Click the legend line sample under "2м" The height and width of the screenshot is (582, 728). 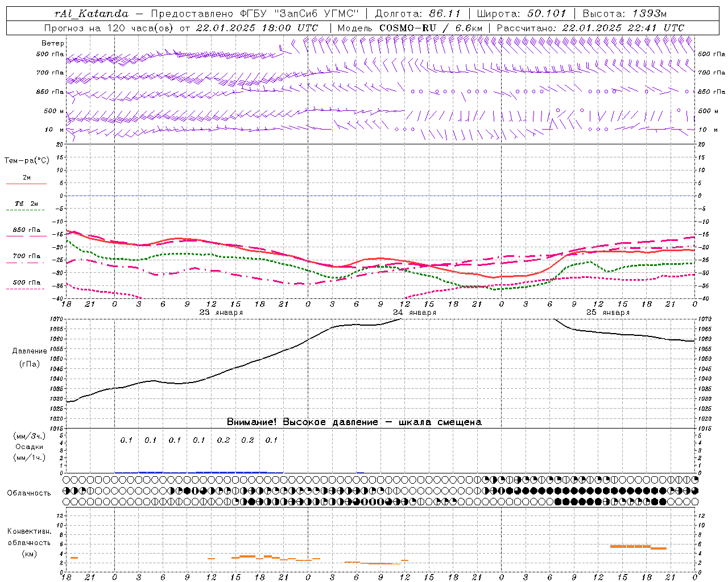[x=26, y=184]
